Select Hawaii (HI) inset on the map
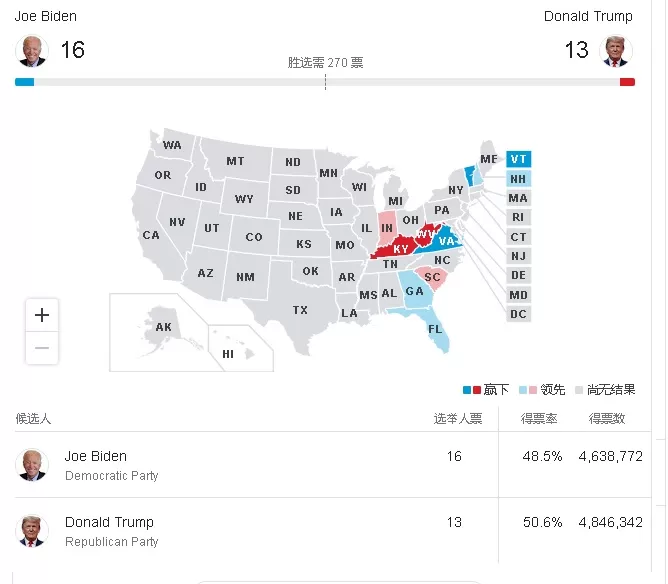 pos(228,354)
